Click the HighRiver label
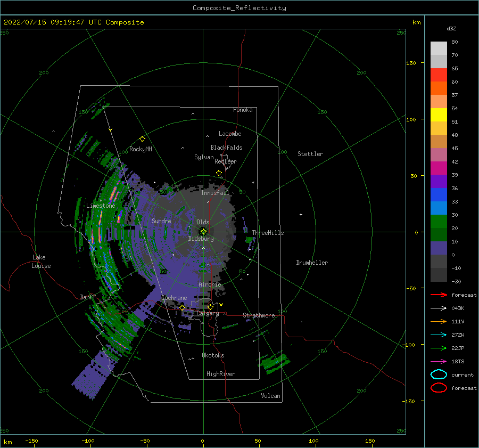The width and height of the screenshot is (479, 448). coord(221,374)
